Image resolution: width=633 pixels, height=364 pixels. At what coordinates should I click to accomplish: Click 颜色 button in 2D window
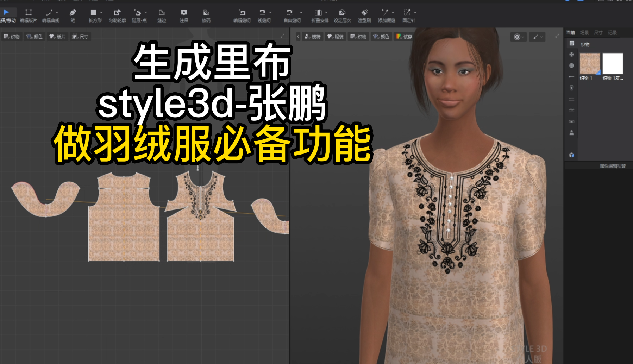(35, 37)
